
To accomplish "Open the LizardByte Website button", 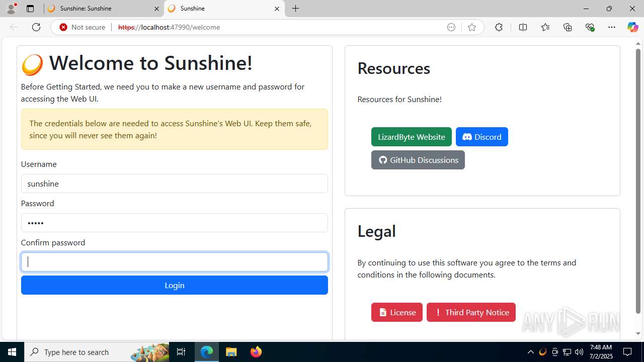I will [x=412, y=137].
